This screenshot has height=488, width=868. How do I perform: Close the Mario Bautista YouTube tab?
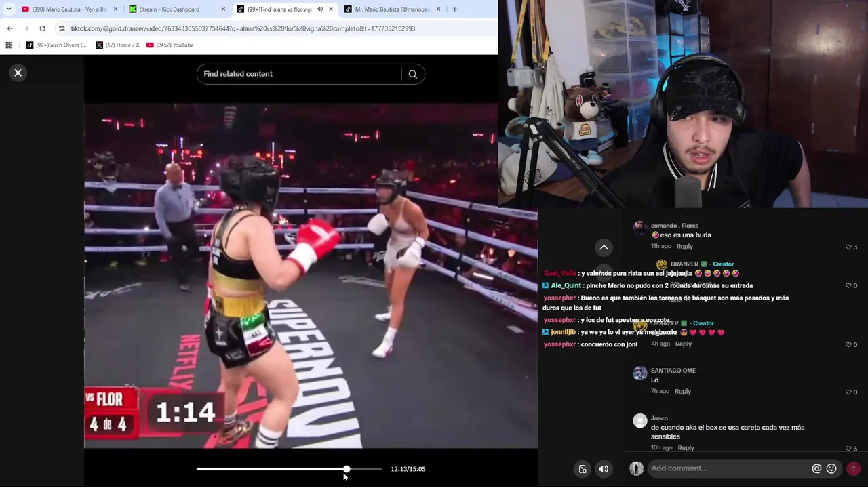(115, 9)
